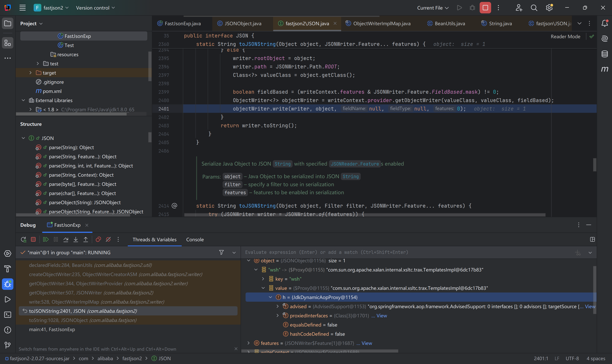The image size is (612, 364).
Task: Collapse External Libraries node
Action: pyautogui.click(x=23, y=100)
